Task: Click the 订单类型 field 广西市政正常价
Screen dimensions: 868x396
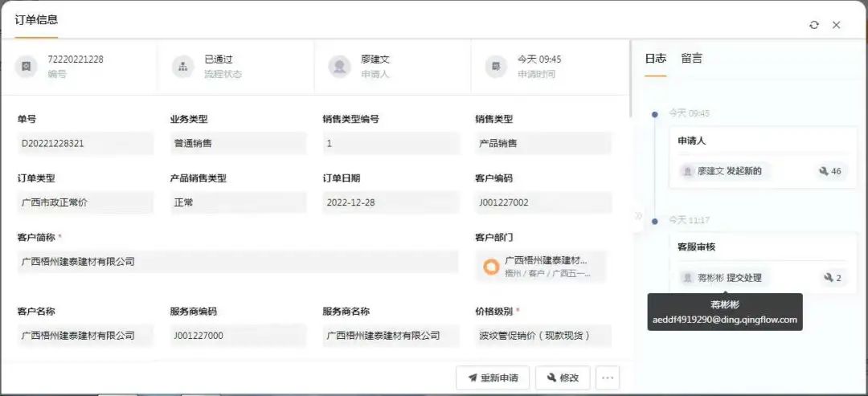Action: (x=85, y=202)
